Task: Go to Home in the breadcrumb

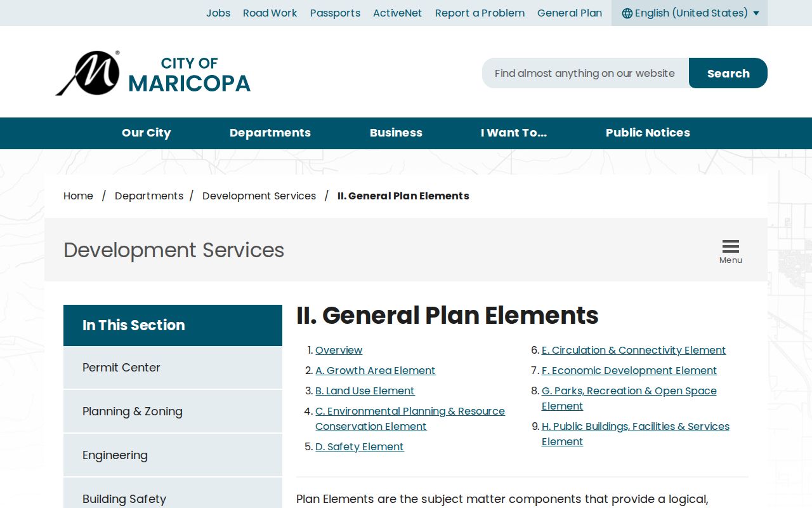Action: pyautogui.click(x=78, y=196)
